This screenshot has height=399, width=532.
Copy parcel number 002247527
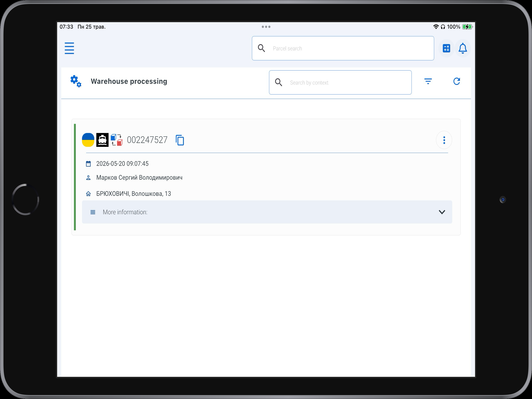tap(180, 140)
